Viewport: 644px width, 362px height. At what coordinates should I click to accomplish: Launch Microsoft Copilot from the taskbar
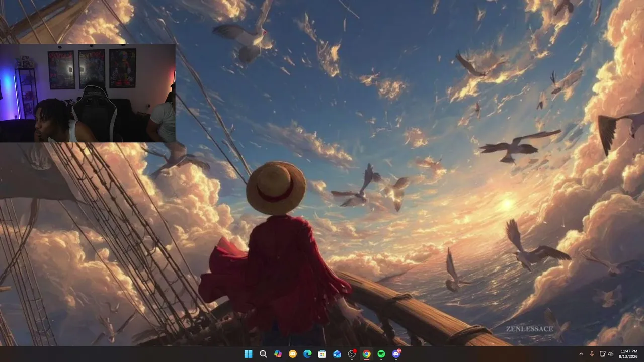click(278, 354)
